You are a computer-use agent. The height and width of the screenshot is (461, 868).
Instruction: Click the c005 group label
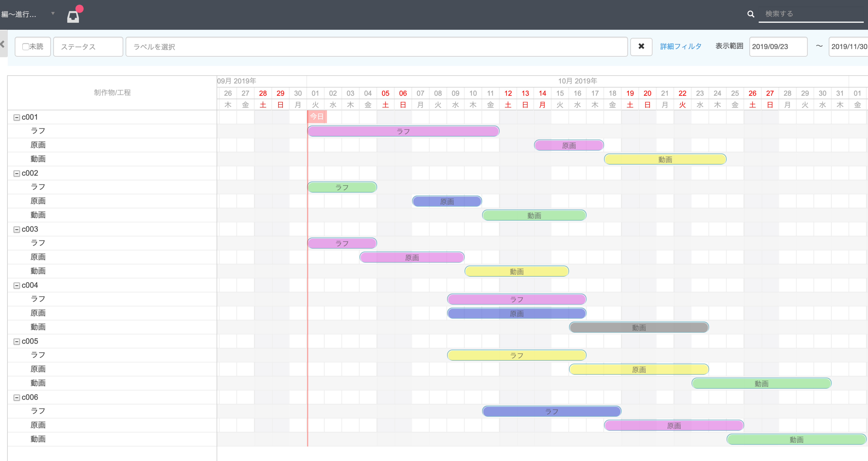point(30,341)
